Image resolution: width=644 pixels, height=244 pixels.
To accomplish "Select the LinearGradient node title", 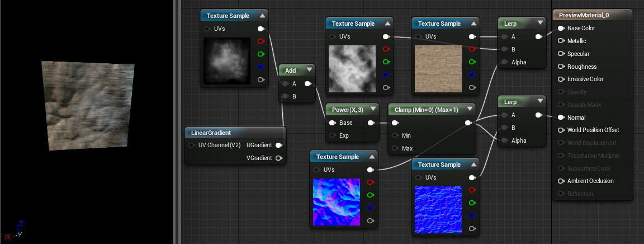I will coord(210,133).
